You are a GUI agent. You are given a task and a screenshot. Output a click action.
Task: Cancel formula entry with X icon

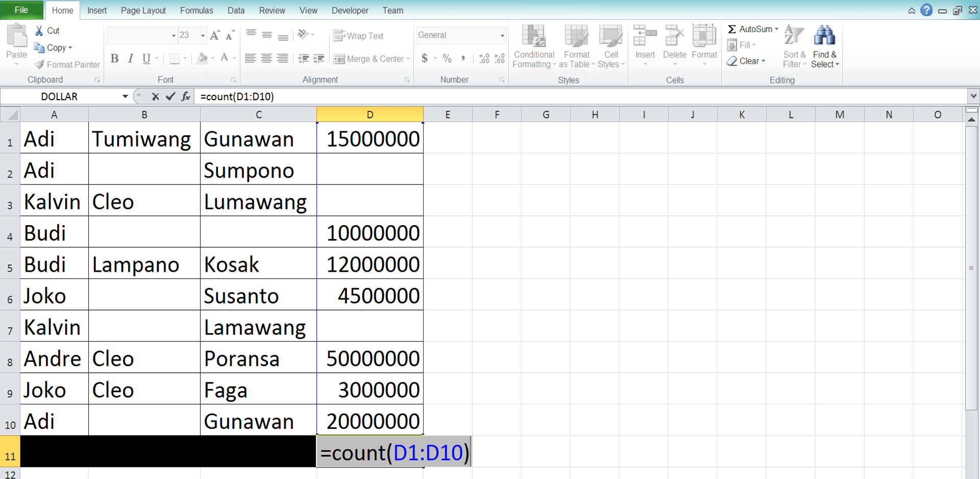coord(156,97)
